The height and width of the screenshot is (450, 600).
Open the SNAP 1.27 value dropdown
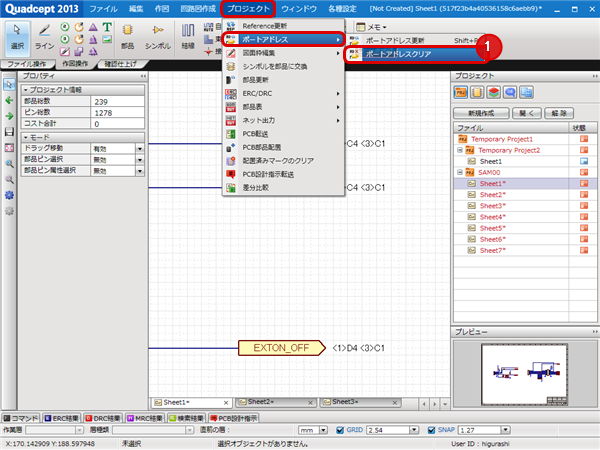pos(506,430)
